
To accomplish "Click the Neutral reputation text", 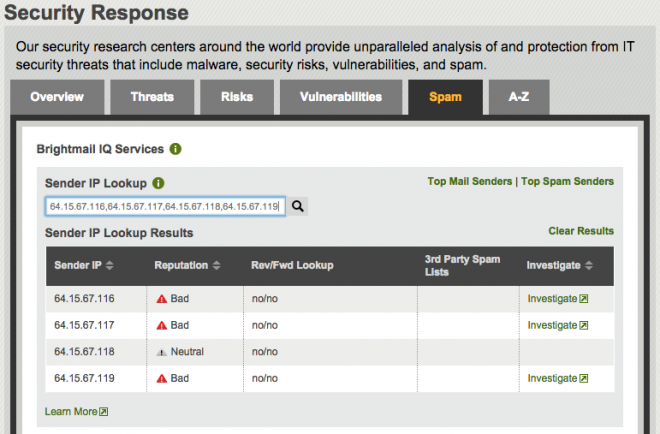I will [187, 352].
